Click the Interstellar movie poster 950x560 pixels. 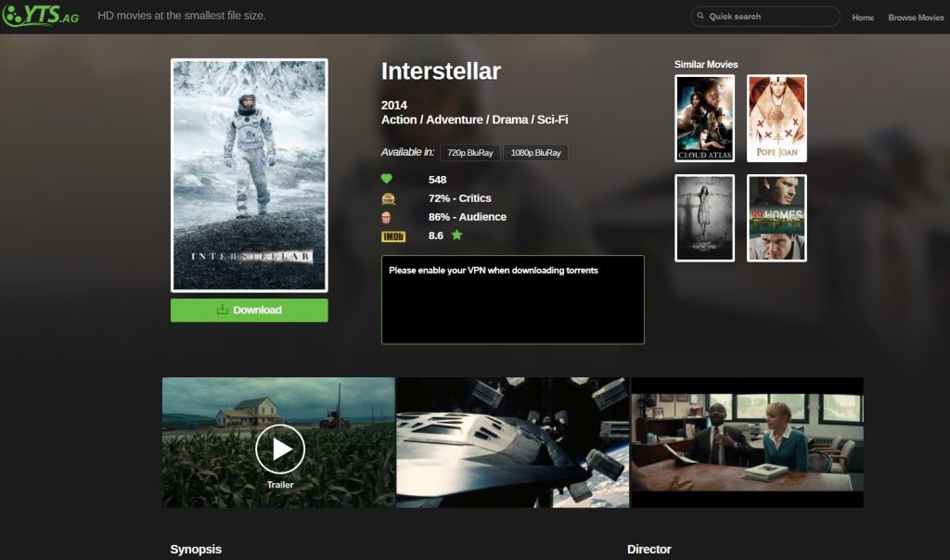[x=249, y=175]
